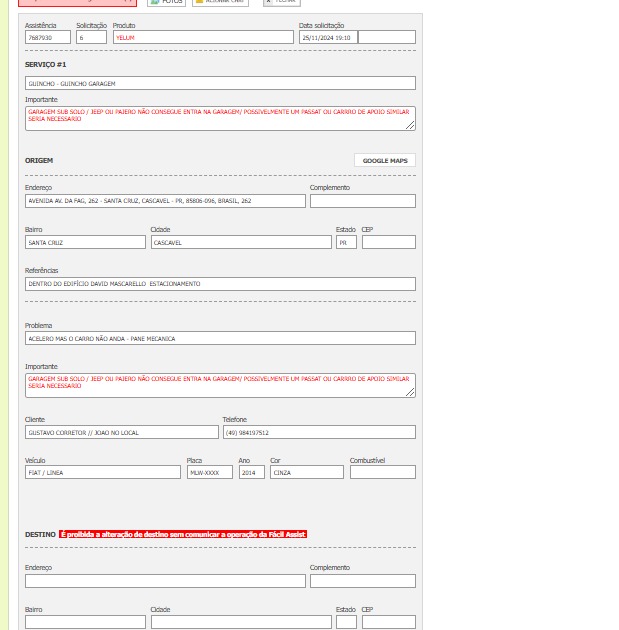Click the DESTINO section heading

coord(40,535)
